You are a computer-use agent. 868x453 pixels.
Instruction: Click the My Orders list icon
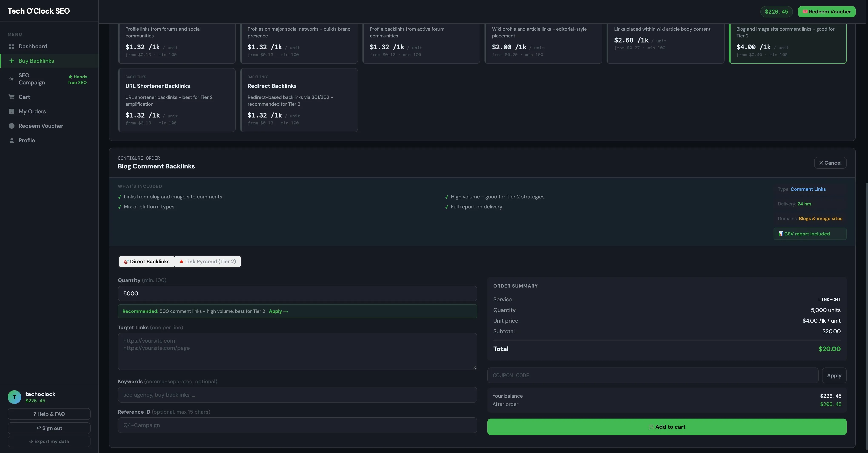click(11, 111)
